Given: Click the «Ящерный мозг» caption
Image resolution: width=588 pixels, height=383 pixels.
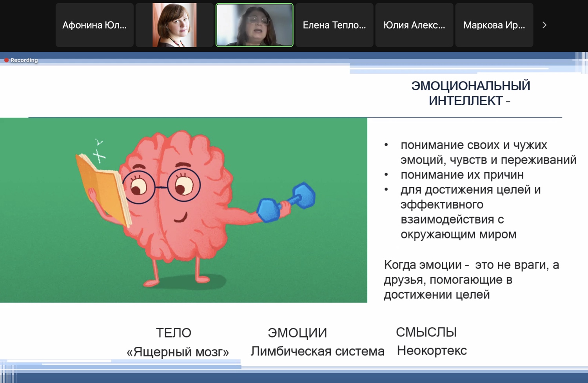Looking at the screenshot, I should click(x=178, y=352).
